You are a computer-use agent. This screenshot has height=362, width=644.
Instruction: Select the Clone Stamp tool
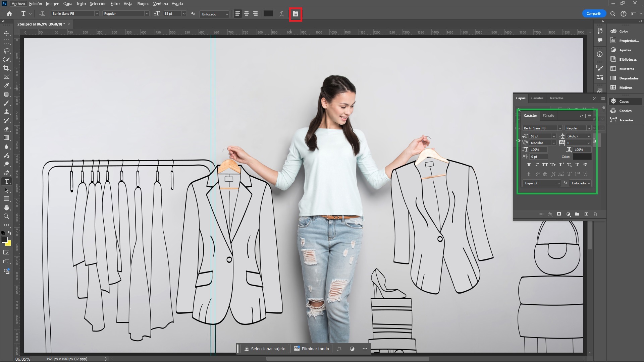(6, 112)
